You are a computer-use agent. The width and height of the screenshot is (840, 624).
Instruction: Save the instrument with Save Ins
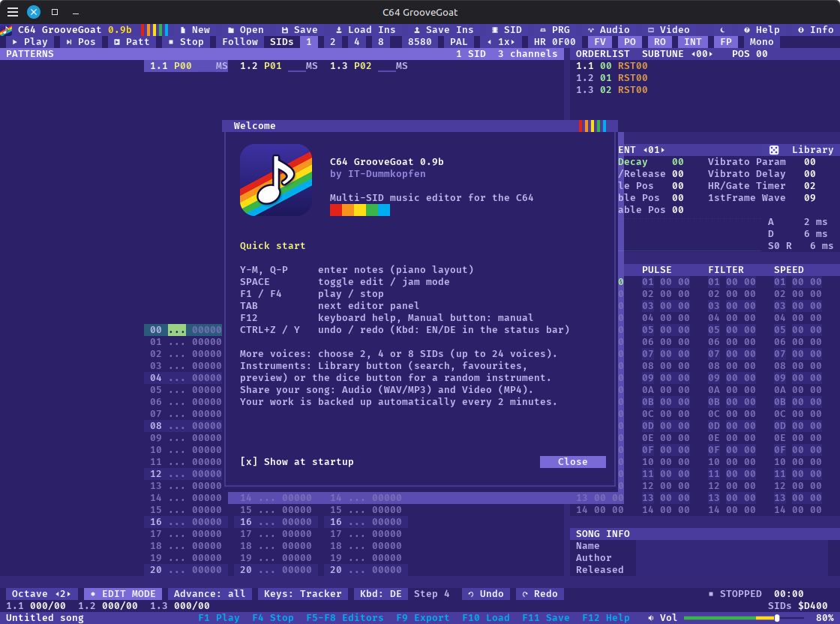443,30
